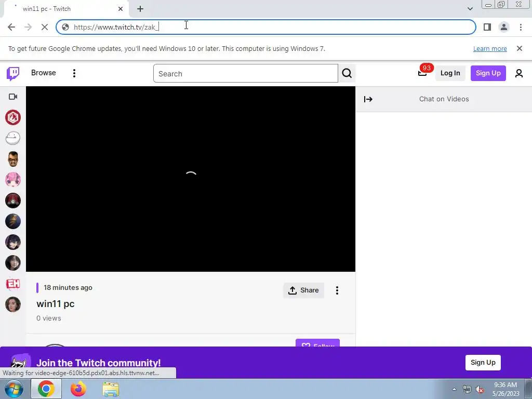Open the white round channel avatar

click(13, 138)
